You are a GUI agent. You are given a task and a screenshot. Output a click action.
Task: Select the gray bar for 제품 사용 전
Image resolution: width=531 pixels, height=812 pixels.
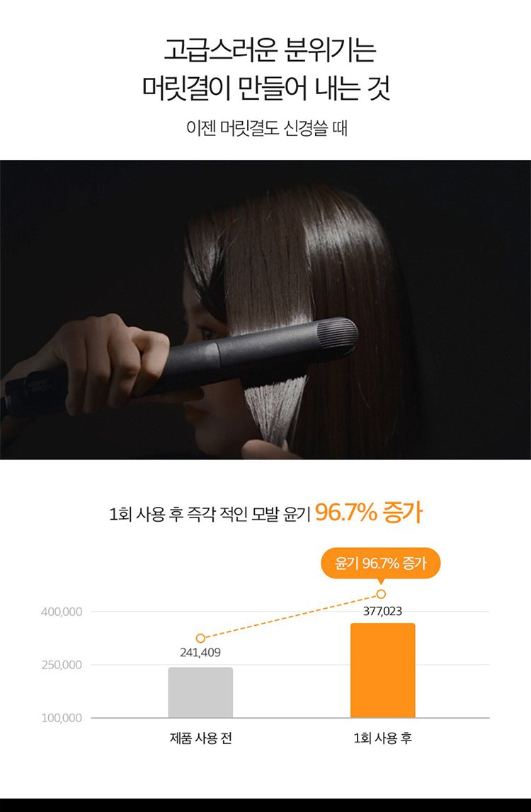200,692
